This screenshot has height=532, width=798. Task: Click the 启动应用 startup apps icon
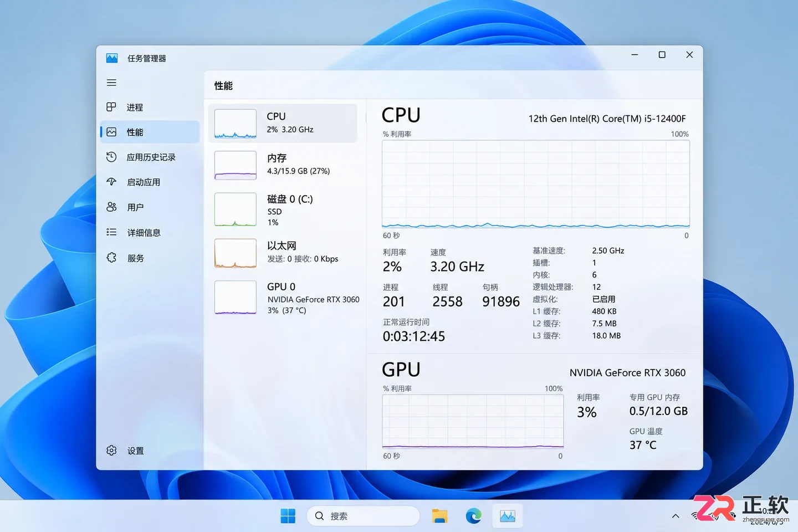coord(111,182)
